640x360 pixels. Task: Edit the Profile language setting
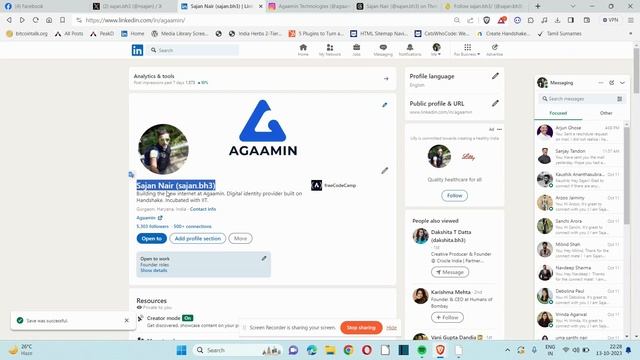coord(495,76)
